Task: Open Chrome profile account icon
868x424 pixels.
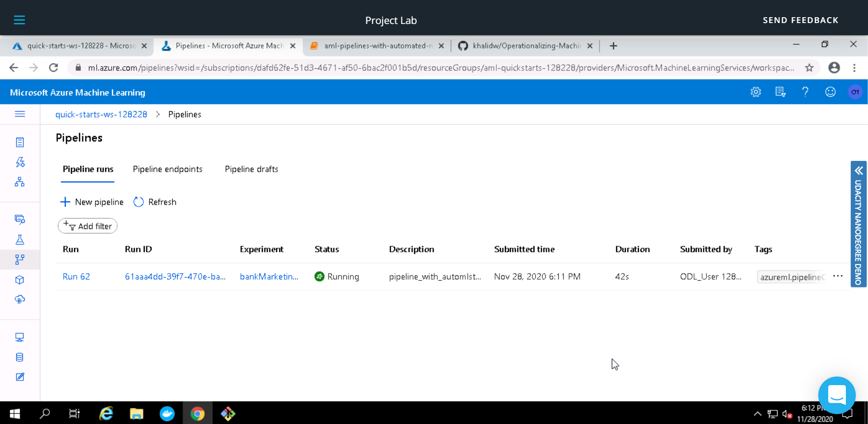Action: (x=834, y=68)
